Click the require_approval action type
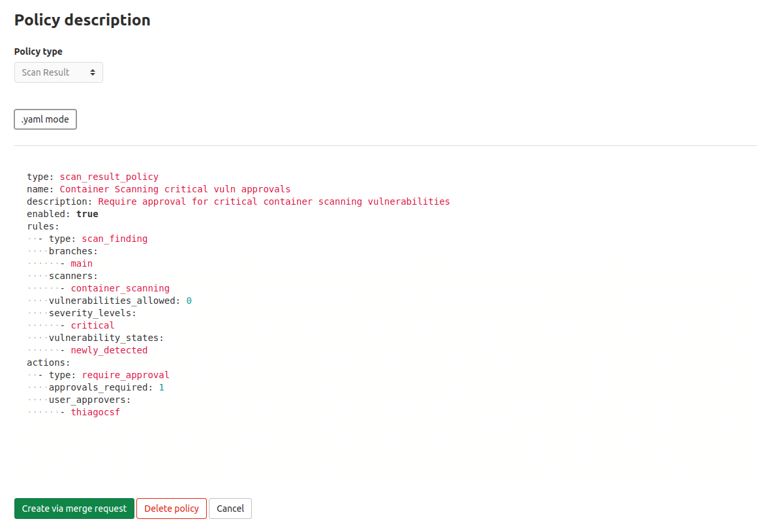770x532 pixels. [x=125, y=375]
